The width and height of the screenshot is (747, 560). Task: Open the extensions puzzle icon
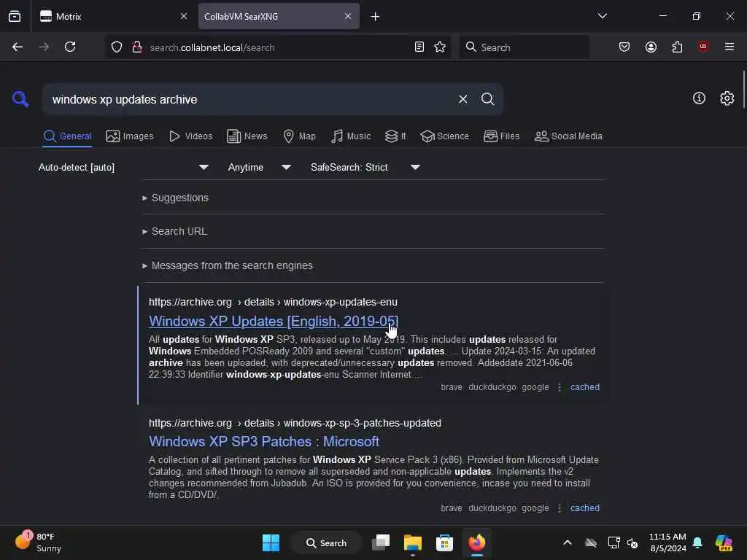click(x=677, y=47)
